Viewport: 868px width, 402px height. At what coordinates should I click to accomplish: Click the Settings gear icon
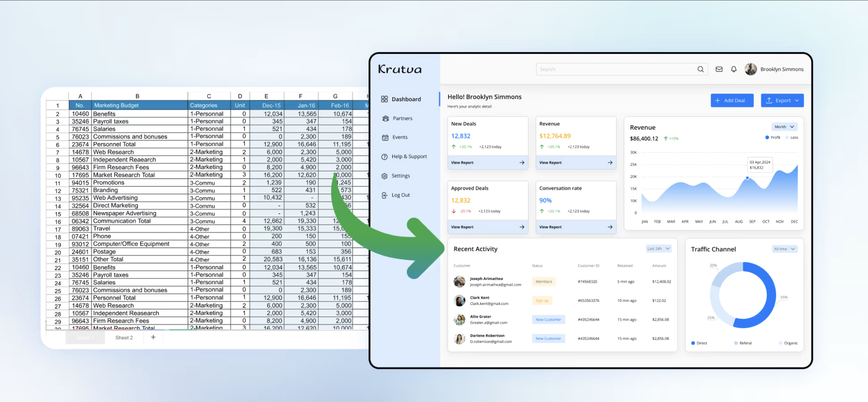pos(384,176)
